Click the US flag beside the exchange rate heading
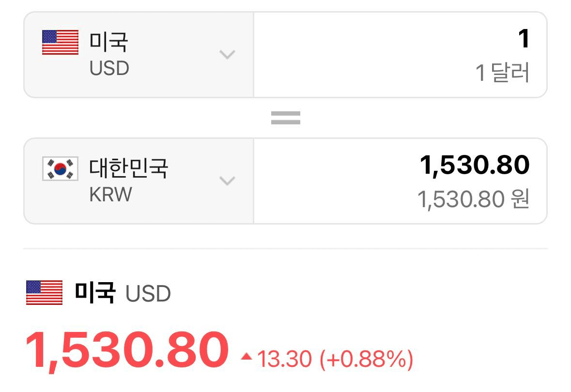This screenshot has width=571, height=392. (44, 293)
